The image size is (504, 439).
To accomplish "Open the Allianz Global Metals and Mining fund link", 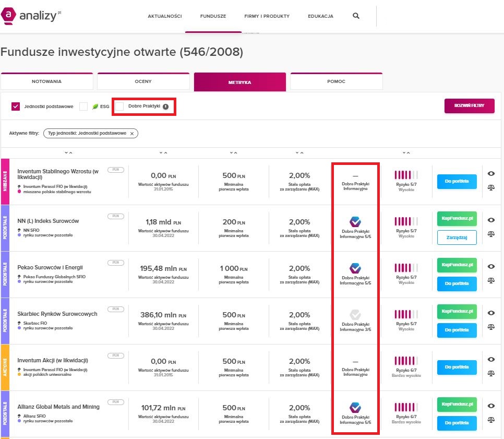I will pyautogui.click(x=58, y=407).
